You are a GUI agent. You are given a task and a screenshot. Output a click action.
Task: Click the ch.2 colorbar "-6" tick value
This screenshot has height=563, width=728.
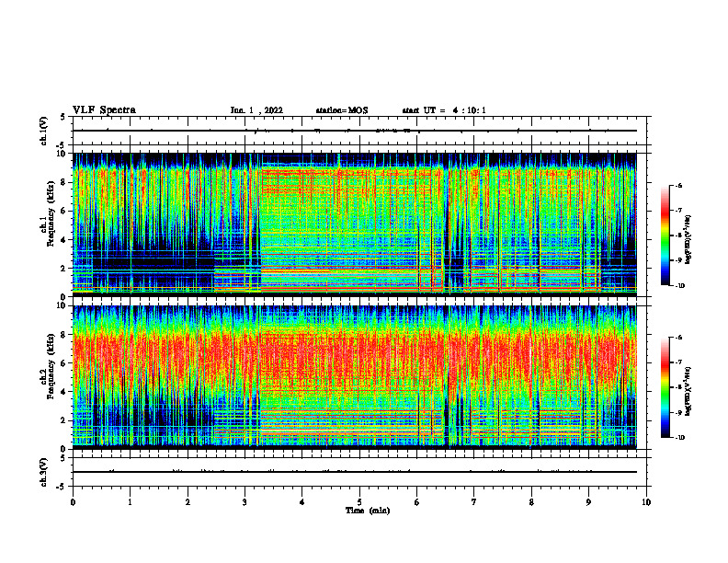click(678, 338)
